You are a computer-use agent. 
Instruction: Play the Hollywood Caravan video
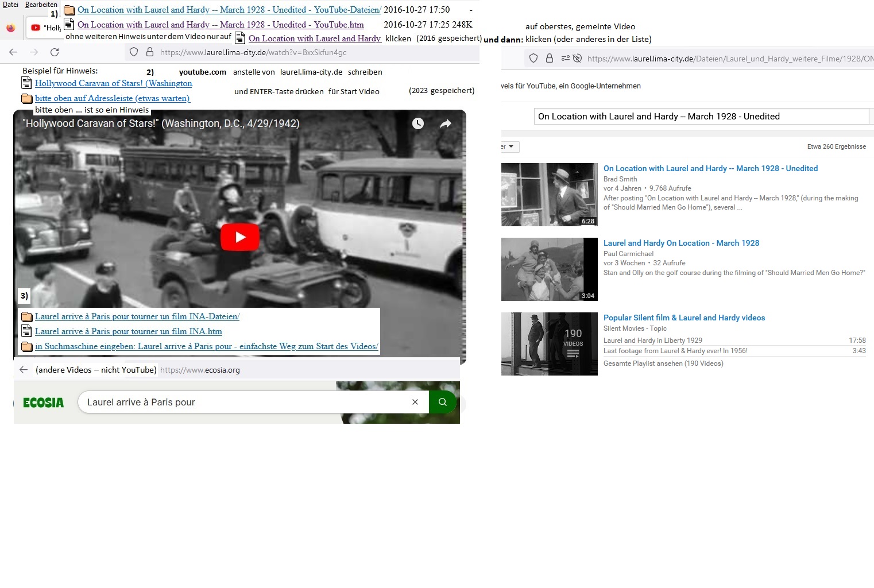tap(240, 237)
